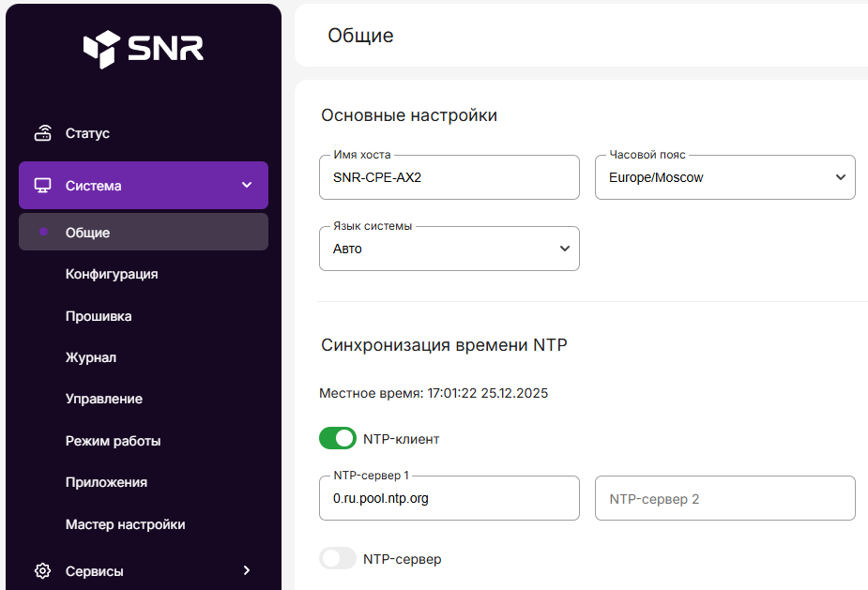Viewport: 868px width, 590px height.
Task: Open the Язык системы dropdown
Action: click(449, 249)
